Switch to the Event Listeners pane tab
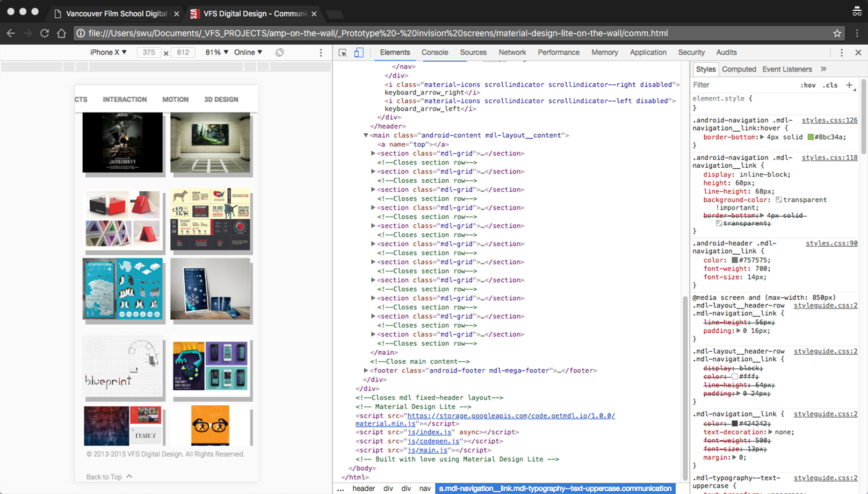 (x=787, y=69)
